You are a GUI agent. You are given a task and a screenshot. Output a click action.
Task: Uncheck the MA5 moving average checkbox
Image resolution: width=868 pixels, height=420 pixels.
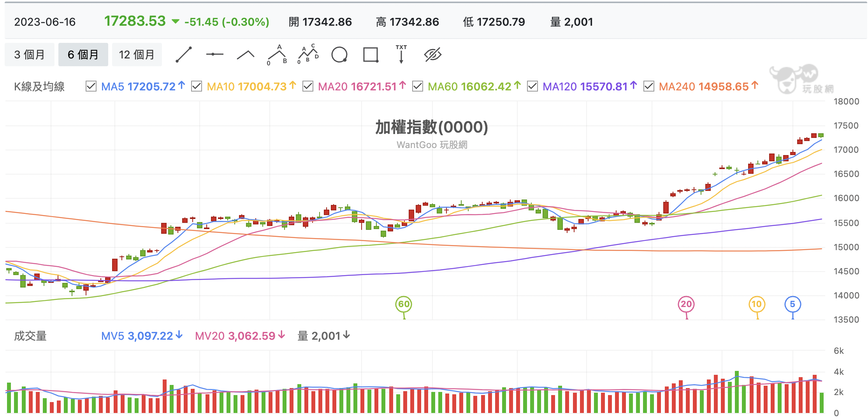91,86
